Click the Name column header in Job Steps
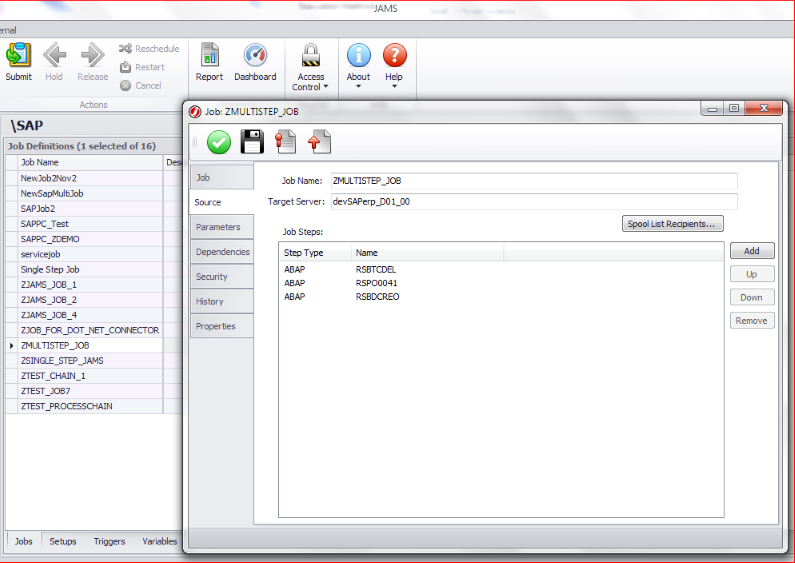This screenshot has height=563, width=795. pos(427,253)
